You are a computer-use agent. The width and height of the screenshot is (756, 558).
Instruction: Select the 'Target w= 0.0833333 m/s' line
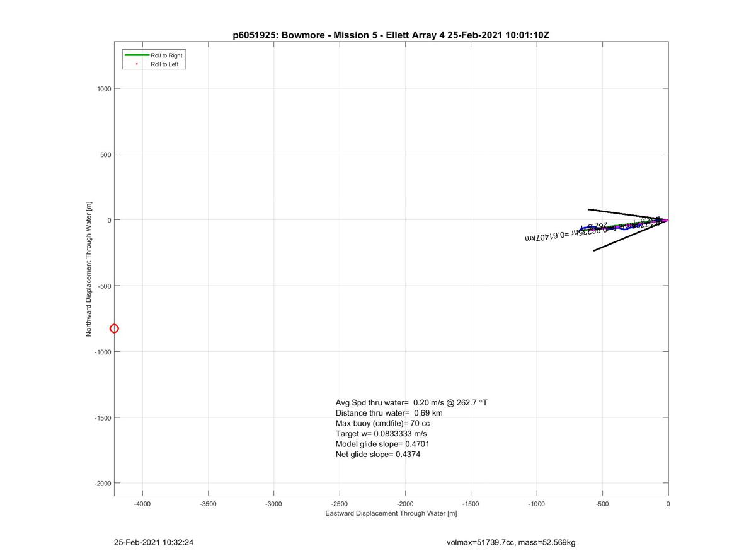(x=381, y=434)
